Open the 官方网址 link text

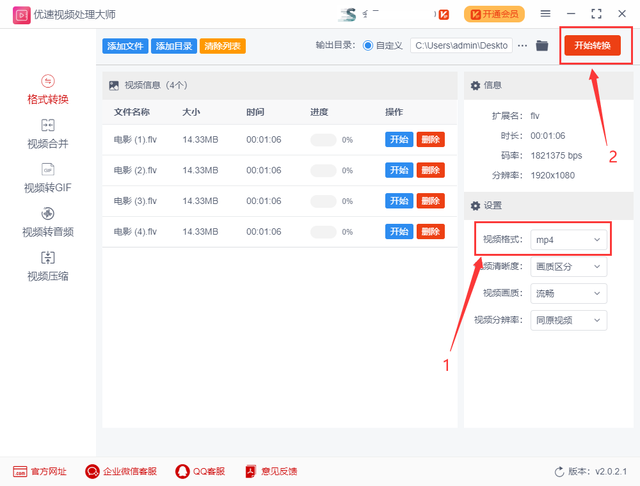click(x=49, y=472)
